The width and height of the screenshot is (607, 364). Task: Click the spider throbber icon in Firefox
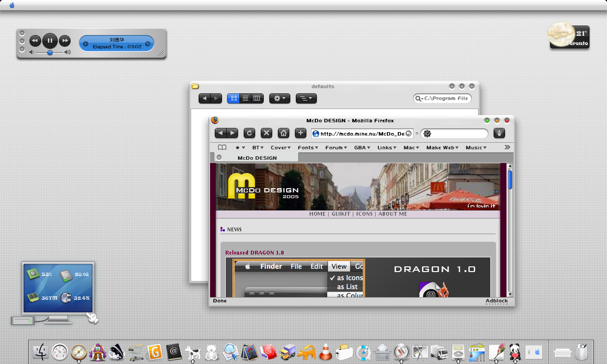tap(499, 134)
